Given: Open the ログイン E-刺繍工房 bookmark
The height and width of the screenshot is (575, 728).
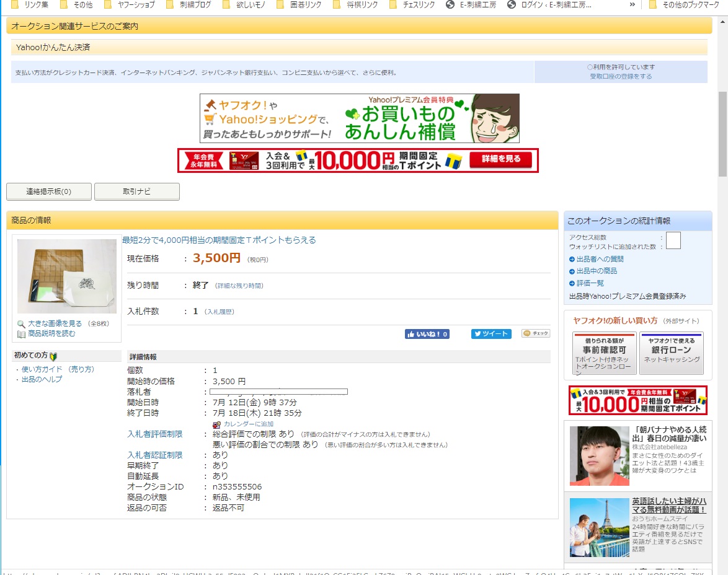Looking at the screenshot, I should click(x=549, y=4).
